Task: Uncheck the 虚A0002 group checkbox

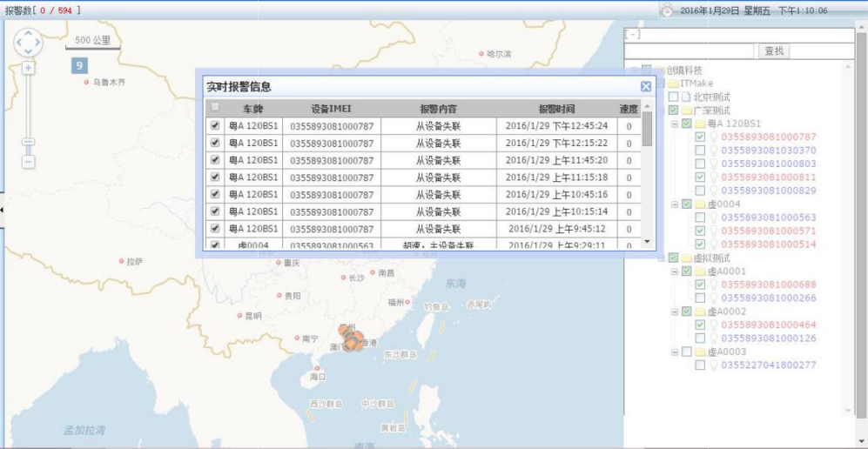Action: (687, 312)
